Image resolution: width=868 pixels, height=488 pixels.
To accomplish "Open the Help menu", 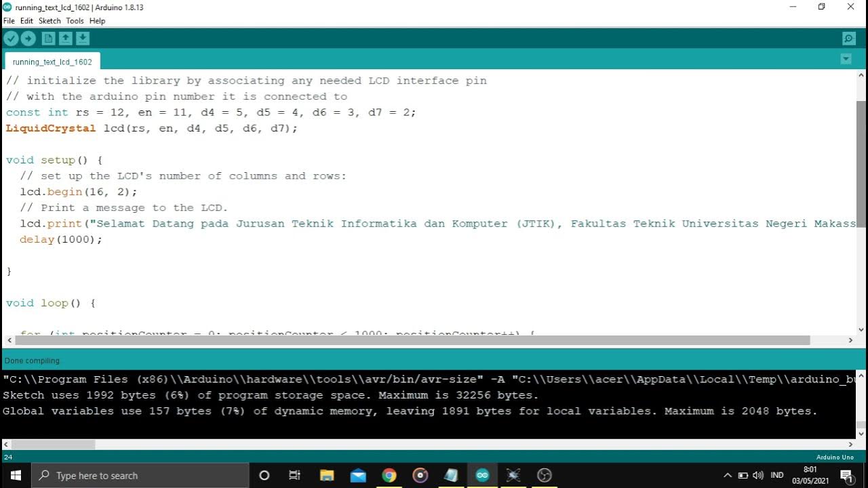I will click(97, 21).
